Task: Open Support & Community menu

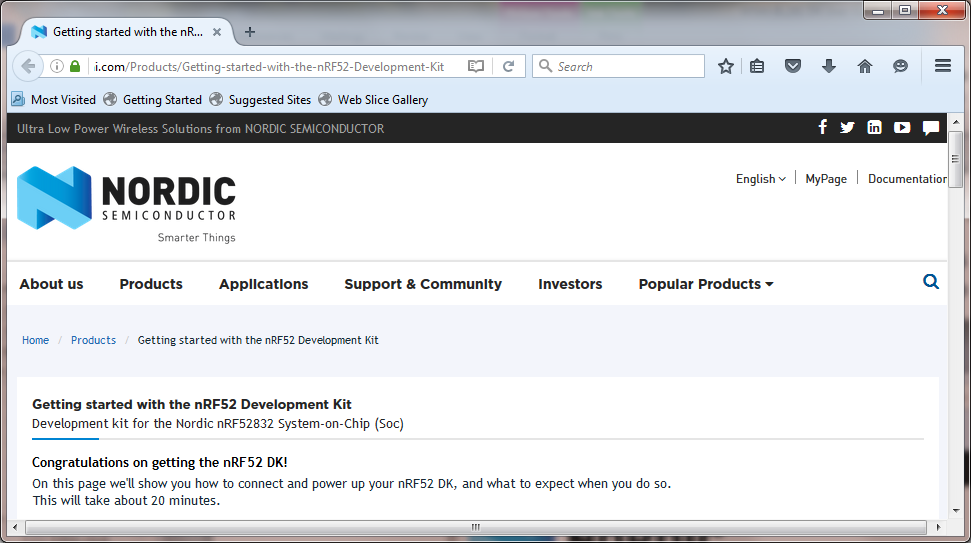Action: [x=423, y=284]
